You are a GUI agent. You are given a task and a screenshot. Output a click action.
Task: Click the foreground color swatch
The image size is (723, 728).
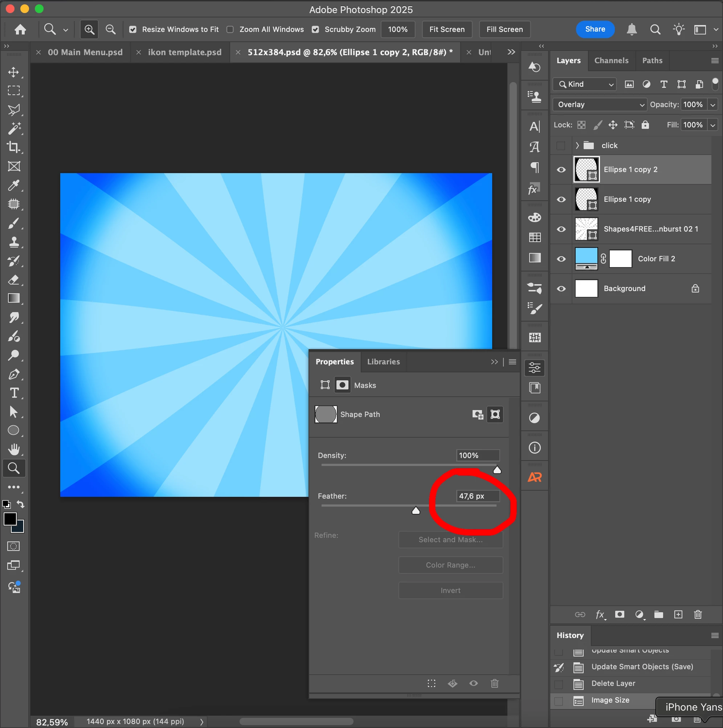(x=10, y=519)
